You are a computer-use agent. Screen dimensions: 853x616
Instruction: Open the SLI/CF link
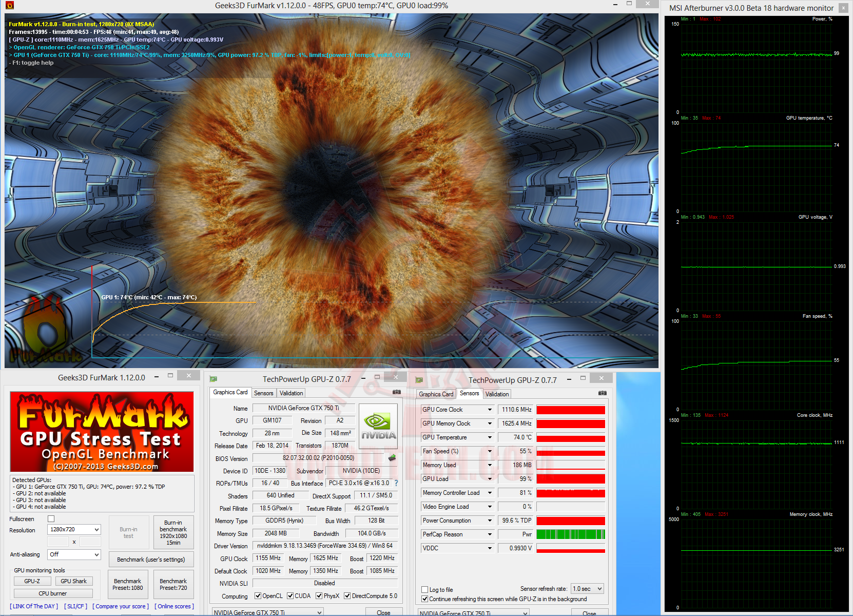(76, 606)
